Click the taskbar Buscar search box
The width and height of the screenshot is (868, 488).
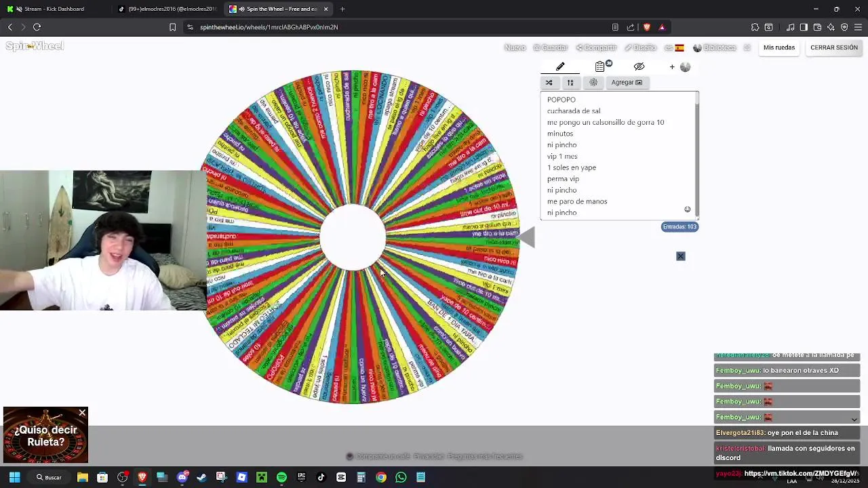coord(49,477)
